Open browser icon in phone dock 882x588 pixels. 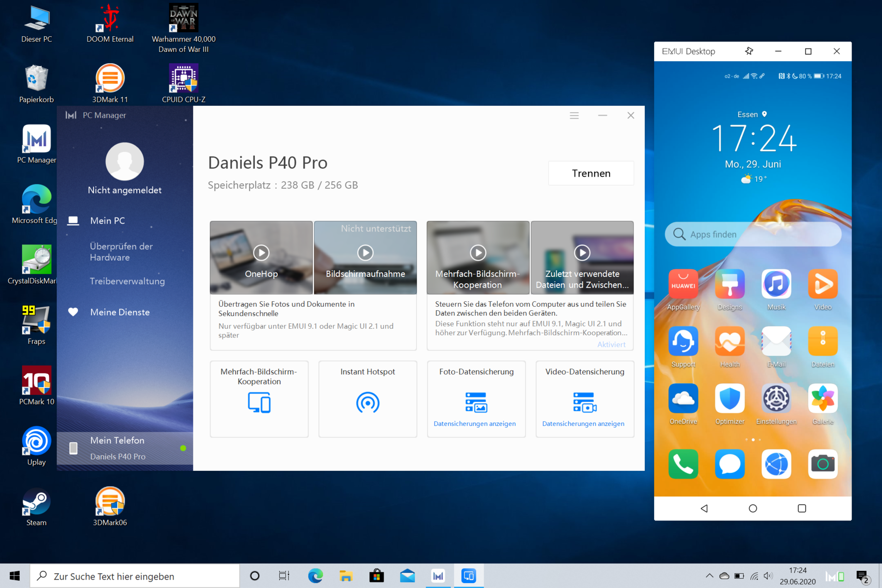click(x=776, y=464)
